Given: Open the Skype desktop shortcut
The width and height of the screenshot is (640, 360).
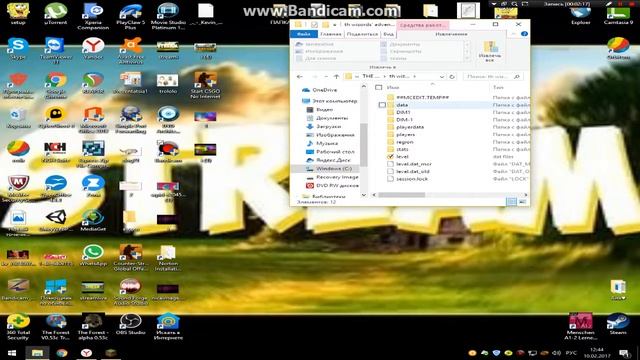Looking at the screenshot, I should coord(18,49).
